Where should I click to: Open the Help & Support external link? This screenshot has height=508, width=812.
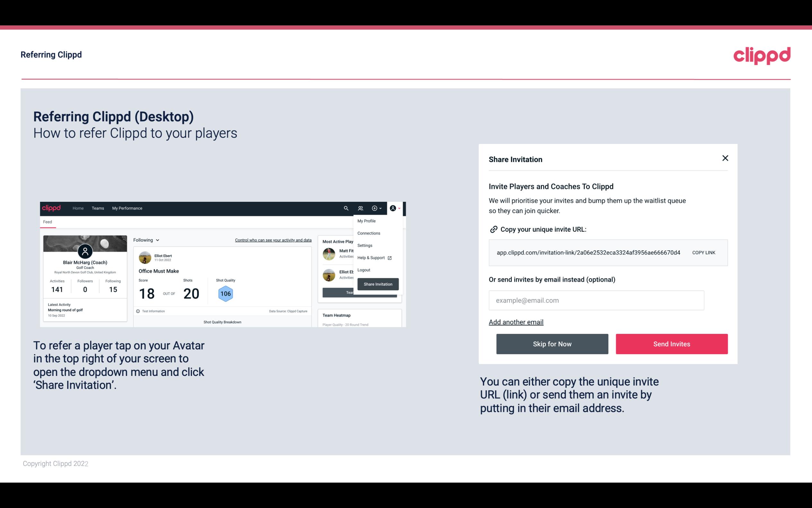(x=373, y=257)
